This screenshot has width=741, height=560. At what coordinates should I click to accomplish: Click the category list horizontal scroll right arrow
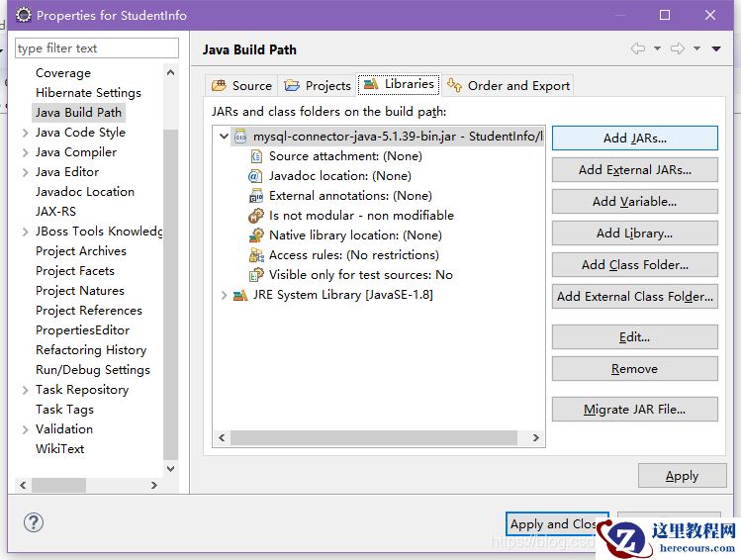[153, 486]
